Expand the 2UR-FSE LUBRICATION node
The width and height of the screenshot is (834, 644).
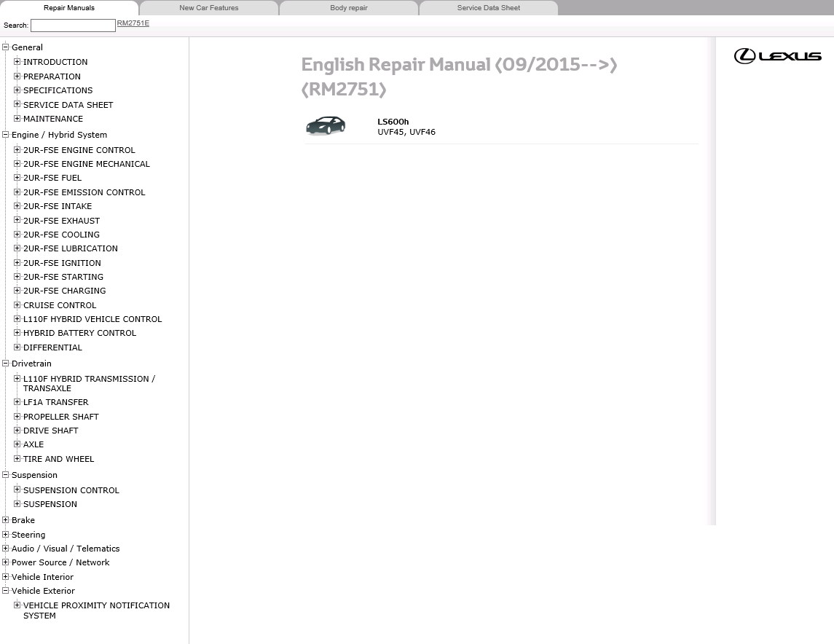coord(17,248)
